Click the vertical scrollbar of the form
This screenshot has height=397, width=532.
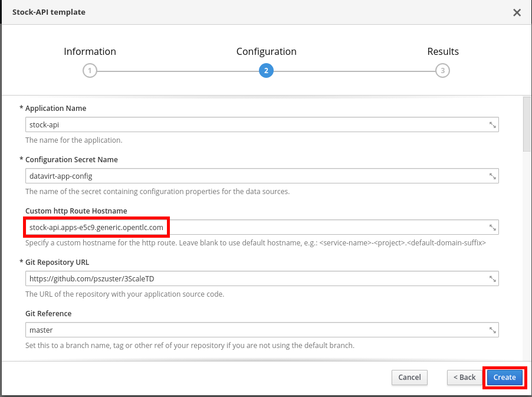tap(527, 124)
